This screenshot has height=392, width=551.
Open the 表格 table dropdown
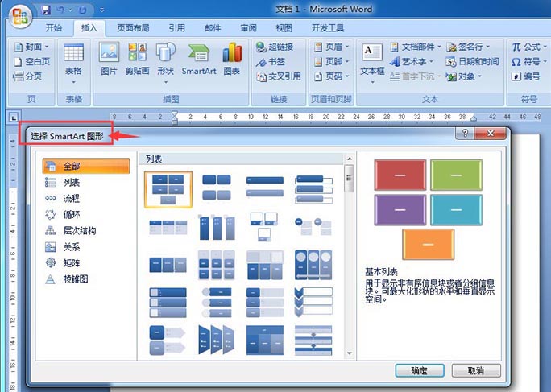point(73,64)
